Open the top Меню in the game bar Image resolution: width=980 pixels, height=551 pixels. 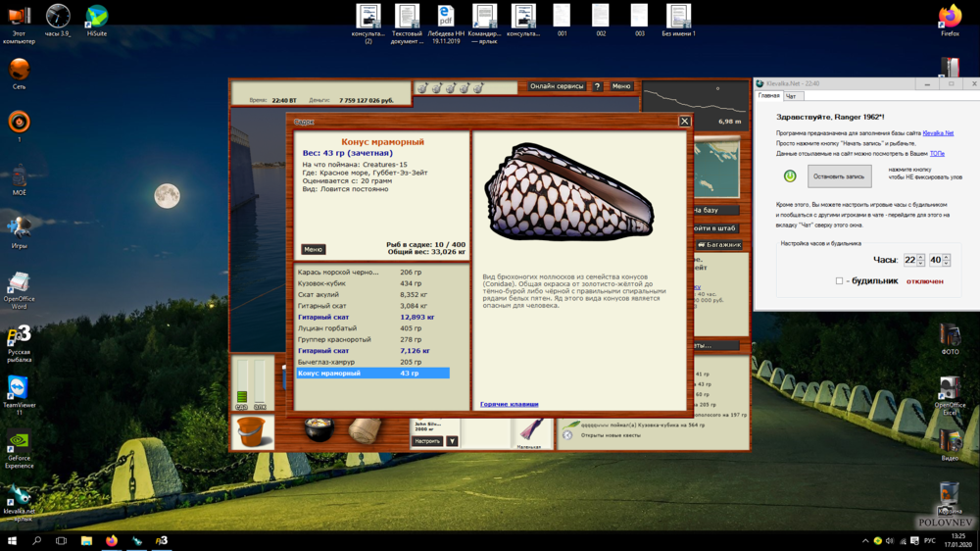tap(621, 86)
